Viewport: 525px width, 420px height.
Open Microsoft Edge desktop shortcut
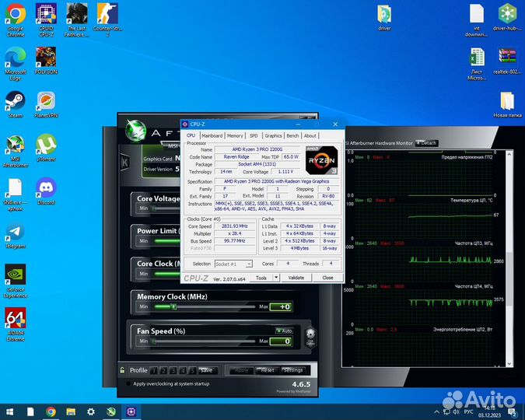16,64
